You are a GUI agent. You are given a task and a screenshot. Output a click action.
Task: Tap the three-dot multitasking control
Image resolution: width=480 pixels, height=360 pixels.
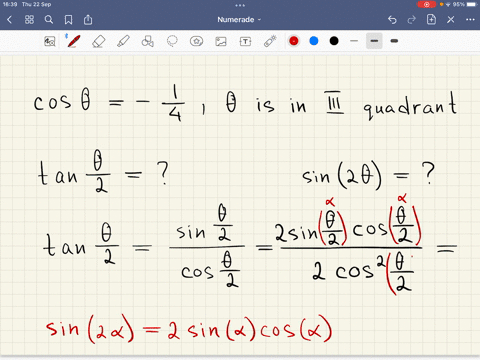[240, 5]
